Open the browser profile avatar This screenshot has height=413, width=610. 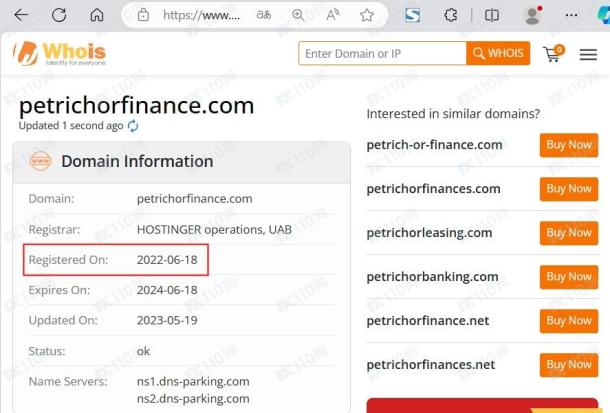(x=533, y=16)
